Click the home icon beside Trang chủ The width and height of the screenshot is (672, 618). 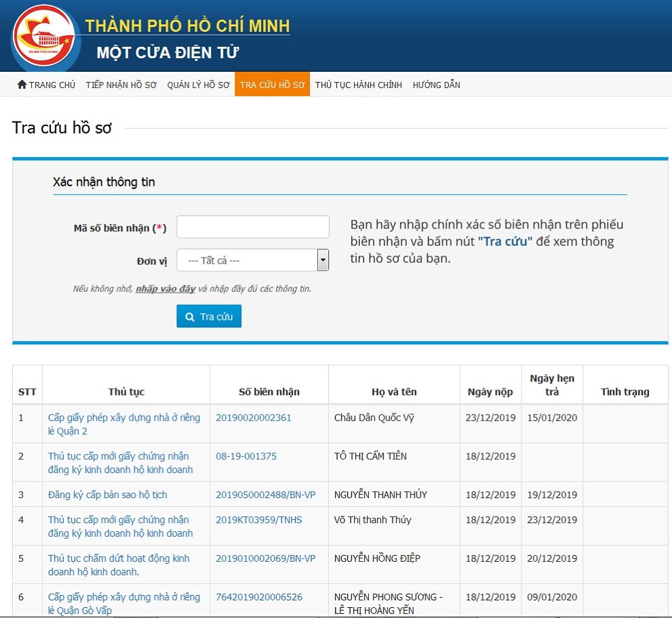click(x=22, y=85)
